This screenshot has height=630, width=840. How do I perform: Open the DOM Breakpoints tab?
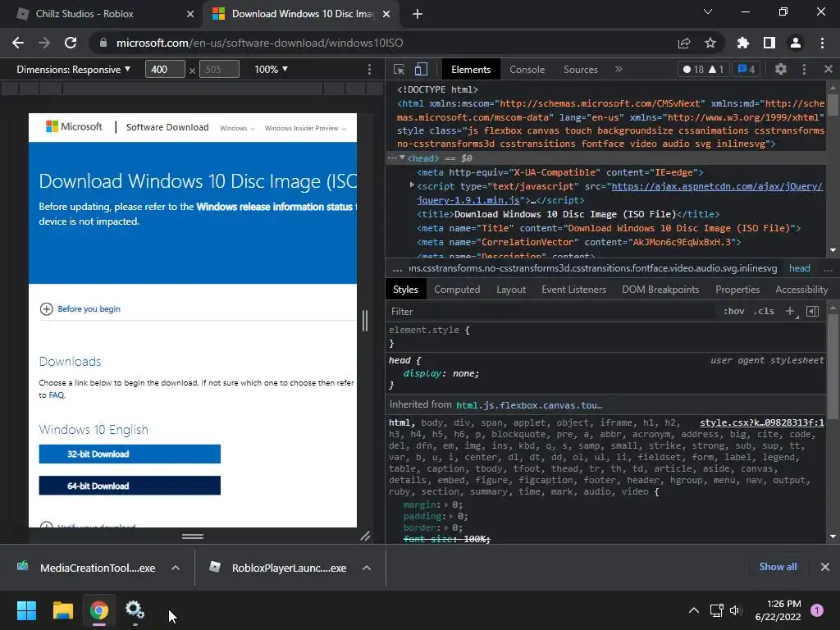coord(660,290)
